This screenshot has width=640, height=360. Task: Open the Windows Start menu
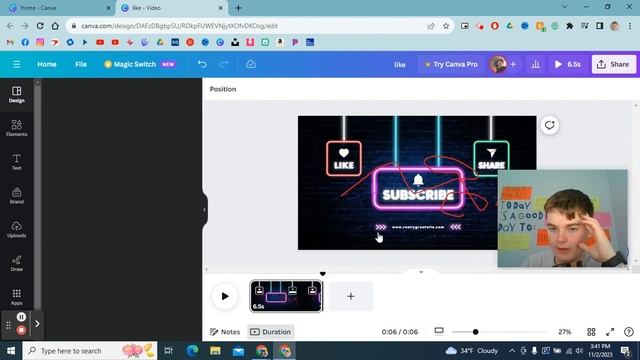pos(11,351)
